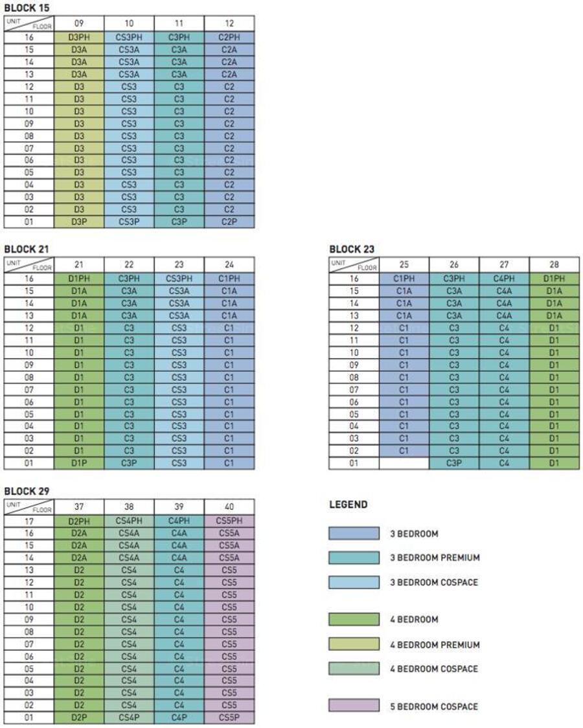Select the unit 09 column header
583x728 pixels.
point(79,23)
